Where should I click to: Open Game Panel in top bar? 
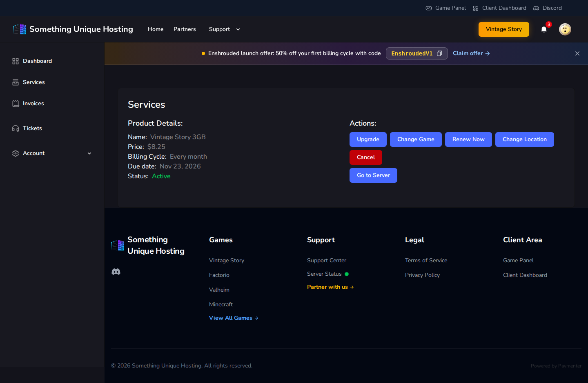446,8
